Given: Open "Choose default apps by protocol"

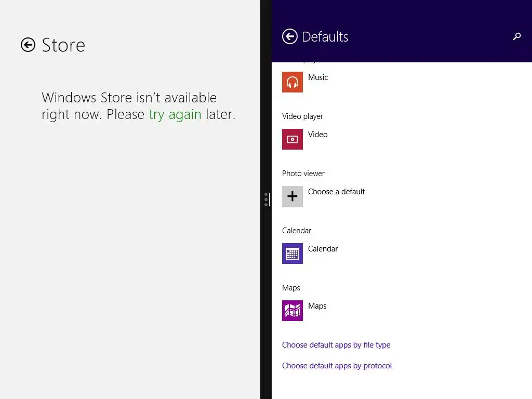Looking at the screenshot, I should [337, 366].
